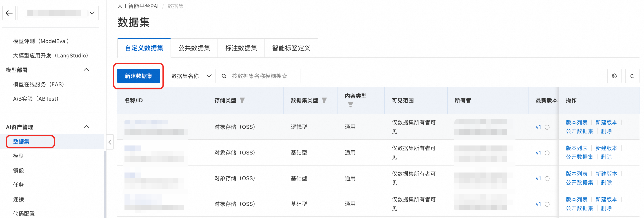644x218 pixels.
Task: Filter by 内容类型 funnel icon
Action: 351,105
